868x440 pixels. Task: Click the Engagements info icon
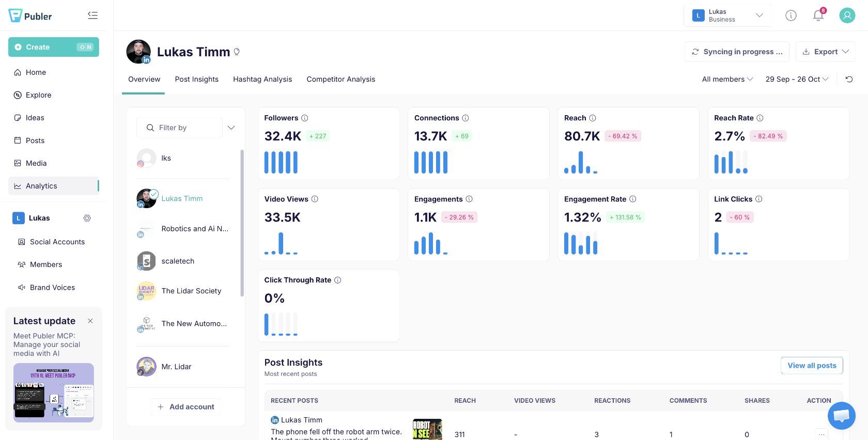click(469, 199)
